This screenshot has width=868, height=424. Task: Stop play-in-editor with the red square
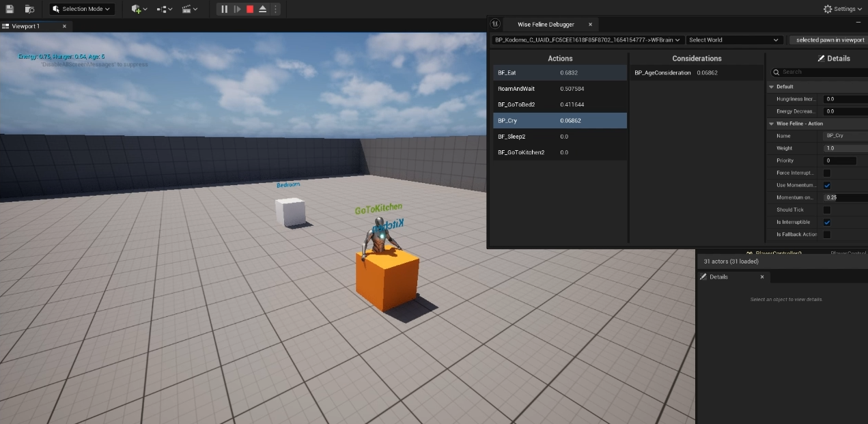pos(249,9)
